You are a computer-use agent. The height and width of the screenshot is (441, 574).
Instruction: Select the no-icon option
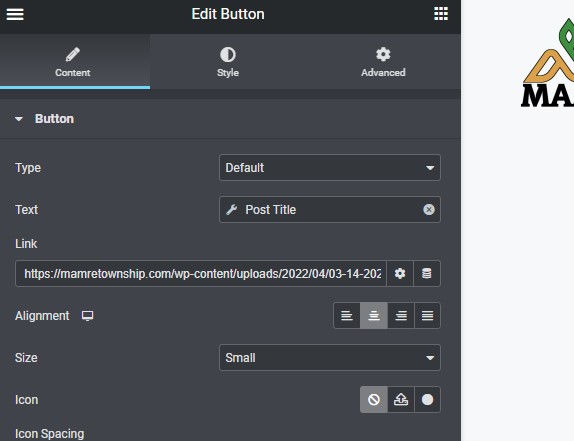coord(374,400)
